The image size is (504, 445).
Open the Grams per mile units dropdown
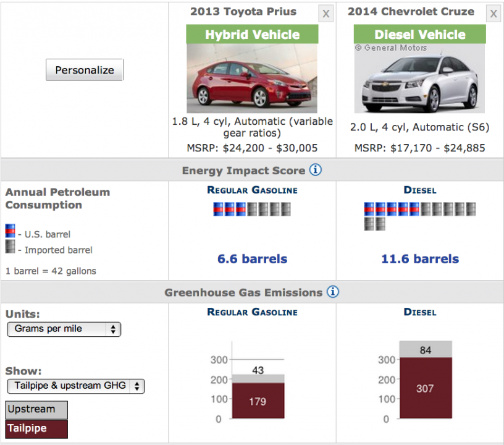point(64,329)
